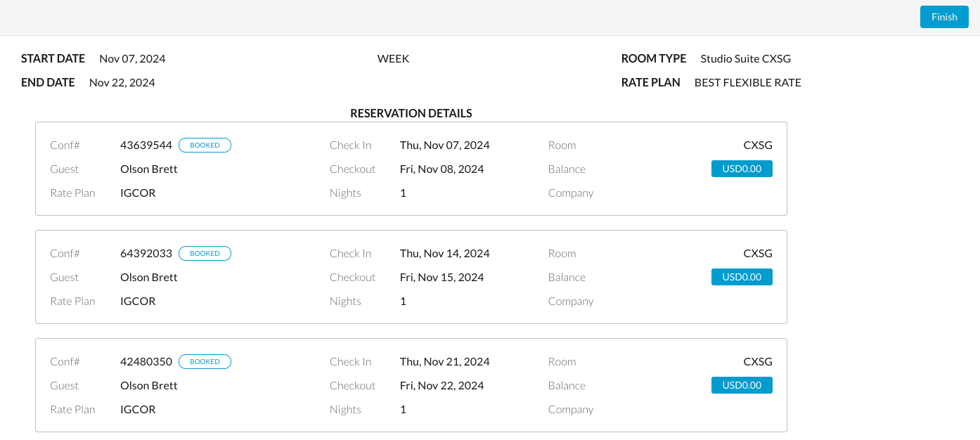
Task: Select guest name Olson Brett in first card
Action: (149, 169)
